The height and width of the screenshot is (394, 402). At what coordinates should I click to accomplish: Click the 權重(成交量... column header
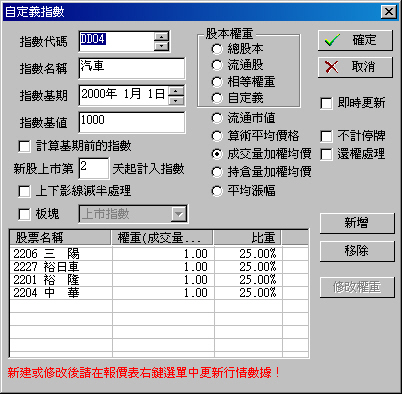(162, 238)
